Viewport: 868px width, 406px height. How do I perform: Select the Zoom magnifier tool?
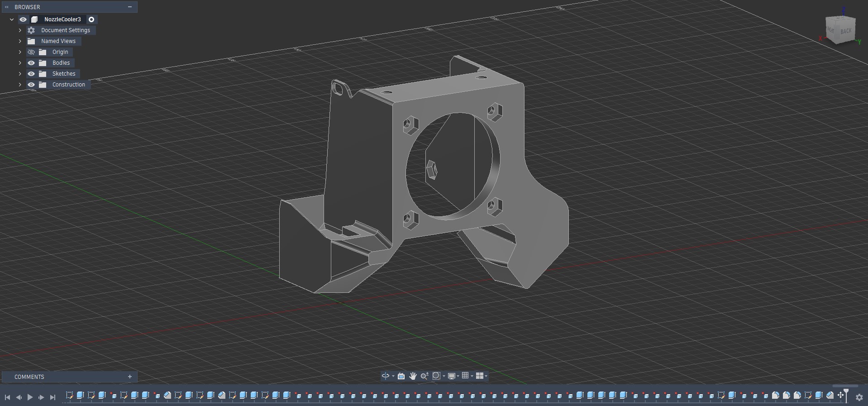(x=424, y=376)
